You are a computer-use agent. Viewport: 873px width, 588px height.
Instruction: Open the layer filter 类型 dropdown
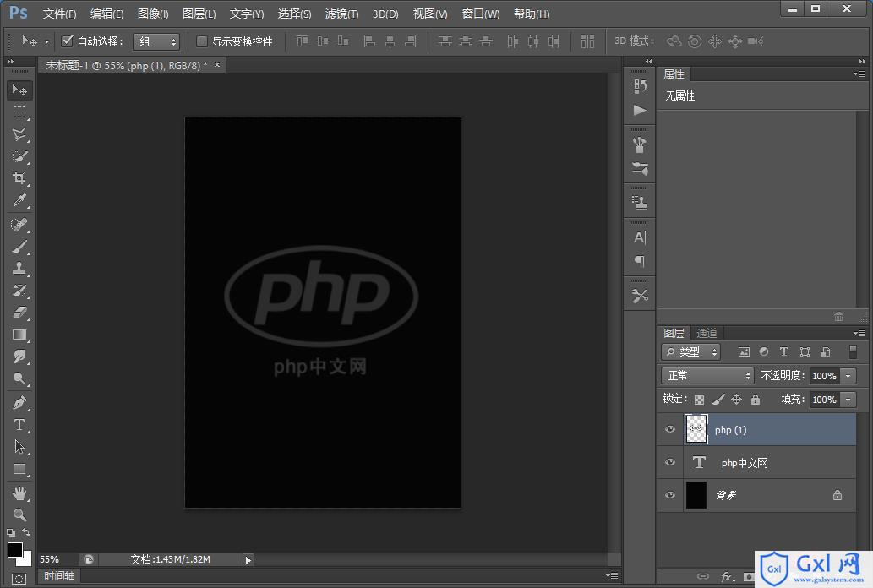690,352
